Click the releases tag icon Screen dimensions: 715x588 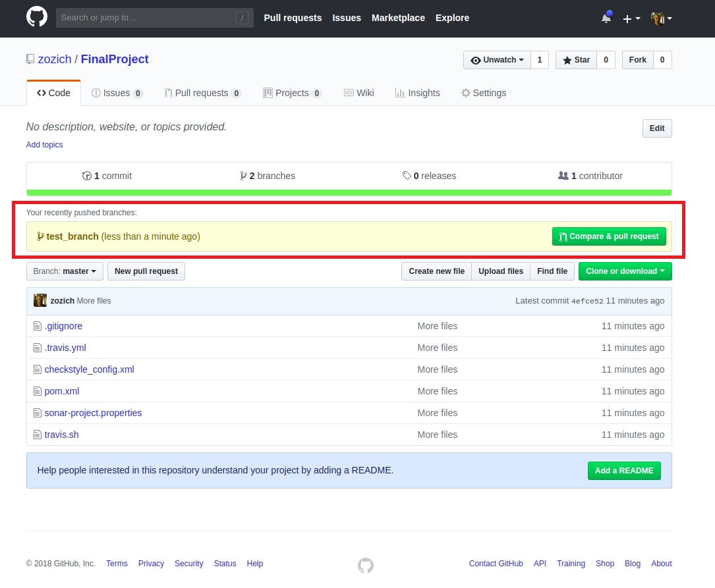coord(407,176)
